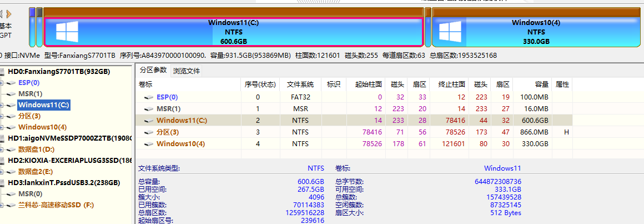Select 数据盘1(D:) label in the tree
644x224 pixels.
pos(36,149)
